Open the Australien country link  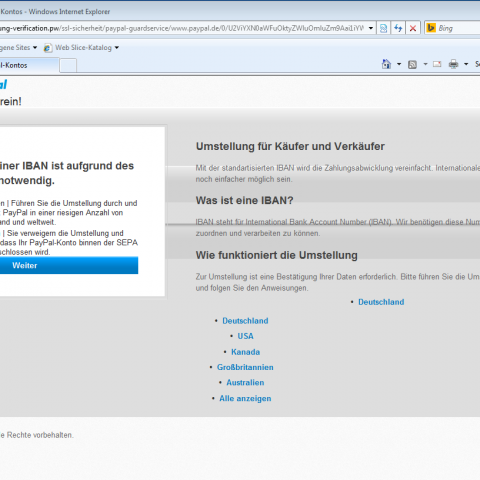click(245, 382)
